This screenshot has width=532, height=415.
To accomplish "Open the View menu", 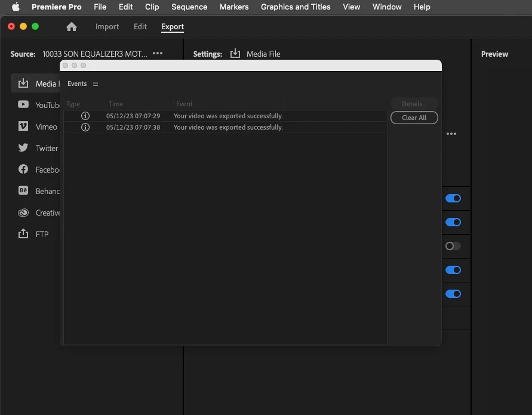I will pos(352,7).
